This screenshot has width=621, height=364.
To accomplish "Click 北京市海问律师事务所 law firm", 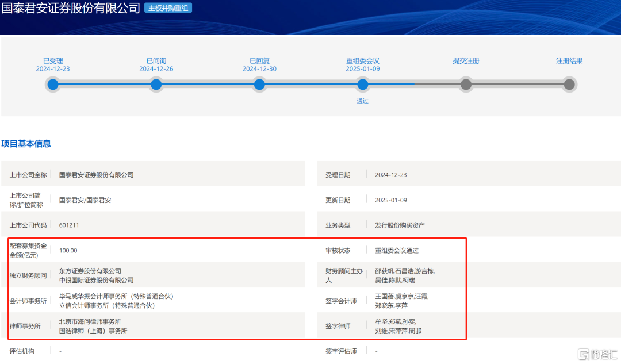I will tap(90, 321).
